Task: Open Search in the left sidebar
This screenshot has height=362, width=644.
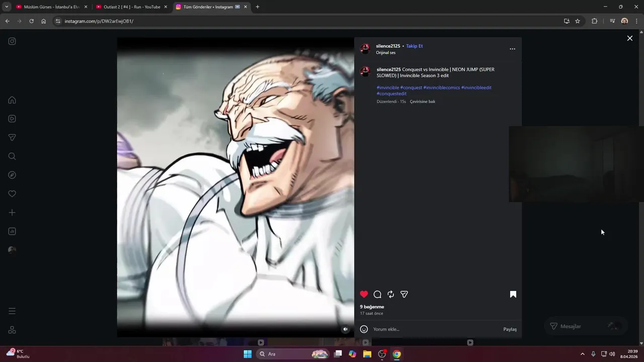Action: click(12, 156)
